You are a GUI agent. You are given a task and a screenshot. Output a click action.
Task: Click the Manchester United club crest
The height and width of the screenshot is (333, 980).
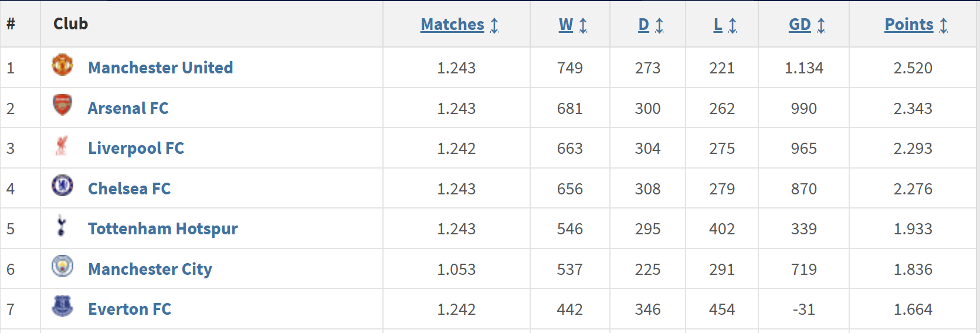pyautogui.click(x=62, y=65)
